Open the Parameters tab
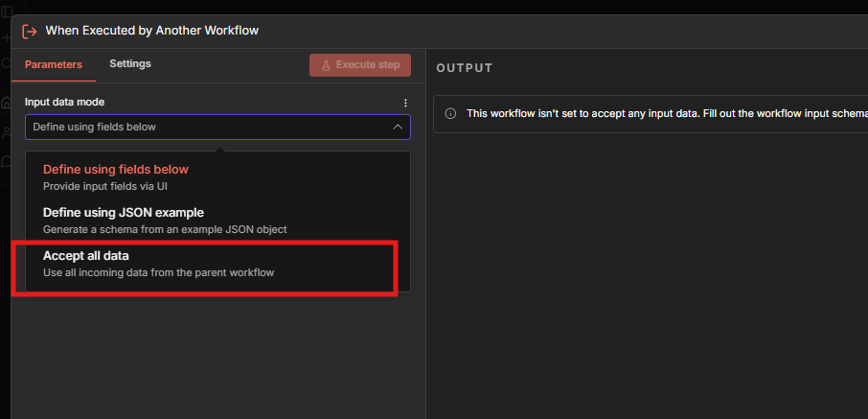The width and height of the screenshot is (868, 419). 54,64
